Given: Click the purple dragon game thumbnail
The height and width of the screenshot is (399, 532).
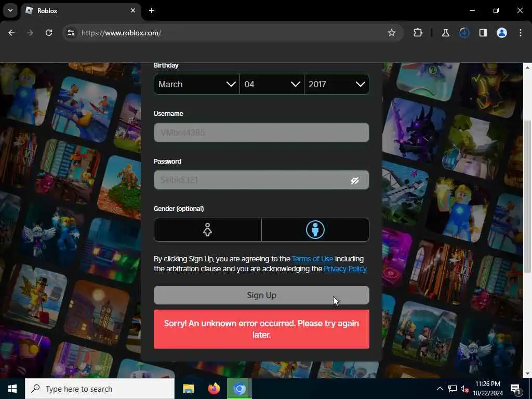Looking at the screenshot, I should click(414, 130).
